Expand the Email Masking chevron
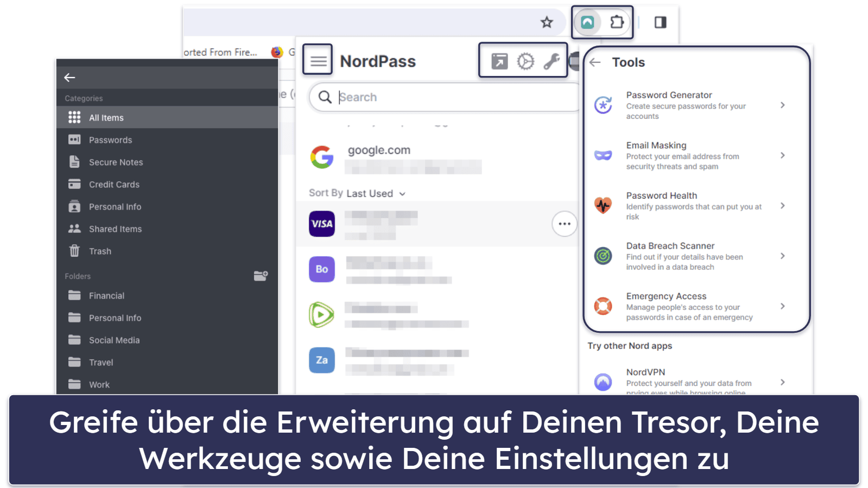The height and width of the screenshot is (488, 868). pyautogui.click(x=782, y=155)
